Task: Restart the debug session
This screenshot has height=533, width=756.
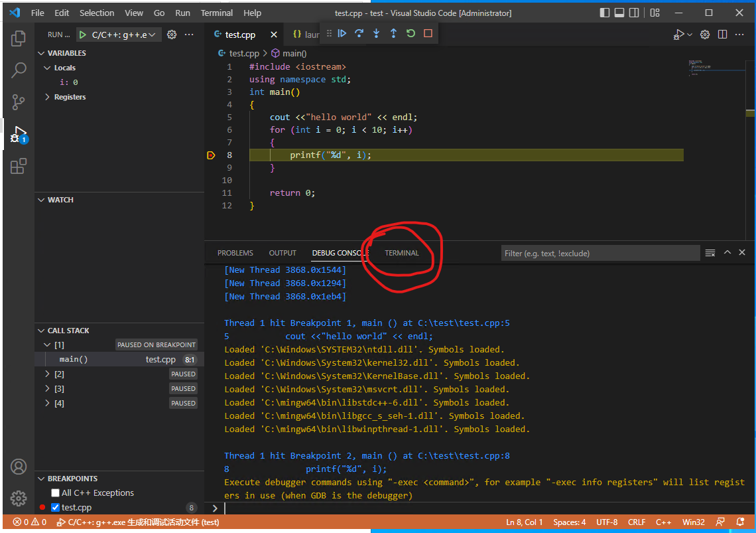Action: [x=411, y=33]
